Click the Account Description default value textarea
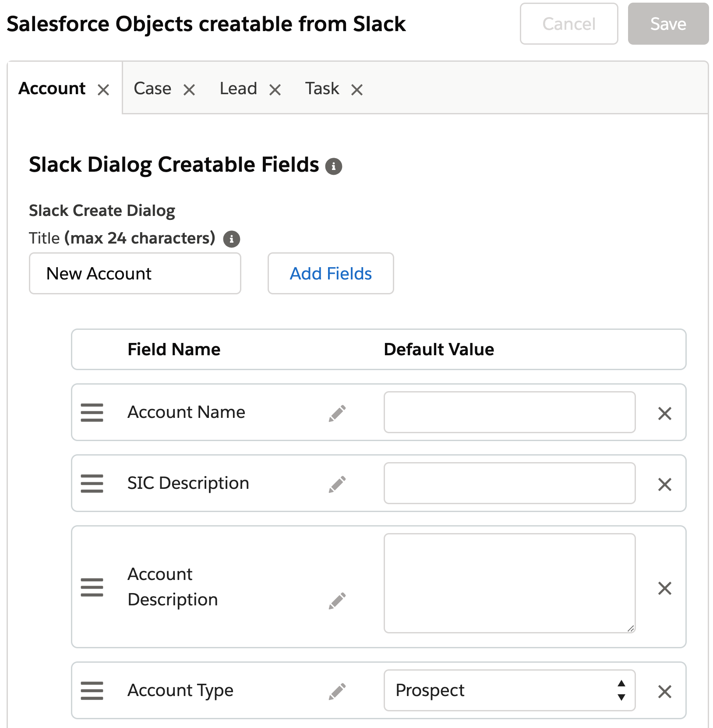 click(509, 583)
